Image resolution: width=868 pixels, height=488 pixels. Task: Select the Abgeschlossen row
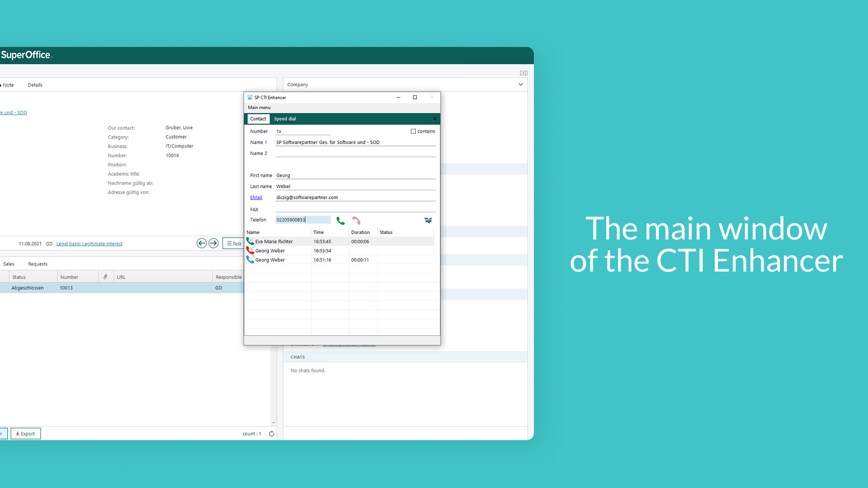122,288
